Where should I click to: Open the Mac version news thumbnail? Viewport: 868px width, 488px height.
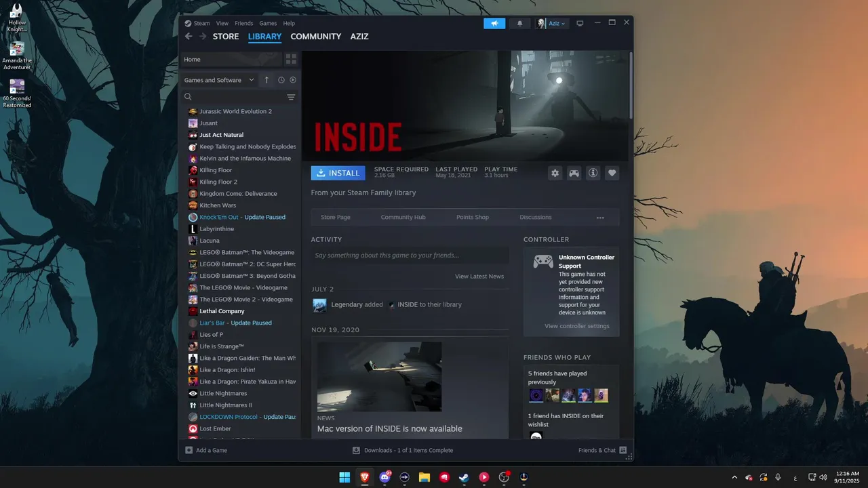tap(379, 376)
